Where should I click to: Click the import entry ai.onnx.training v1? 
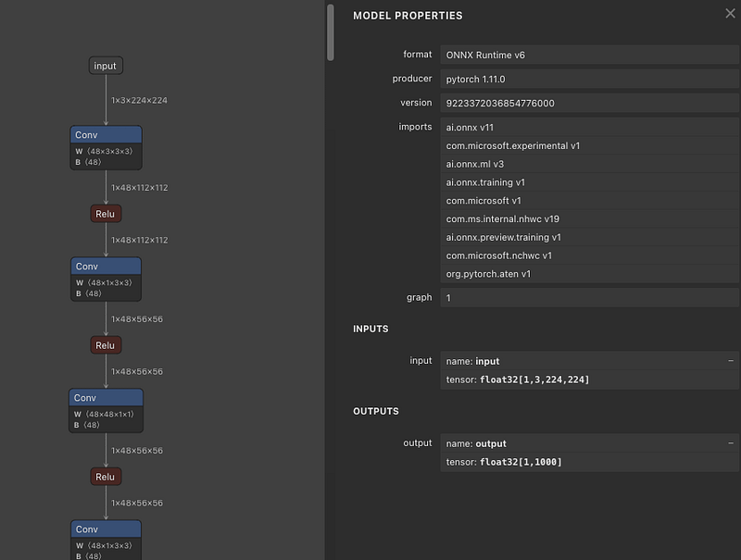point(589,182)
